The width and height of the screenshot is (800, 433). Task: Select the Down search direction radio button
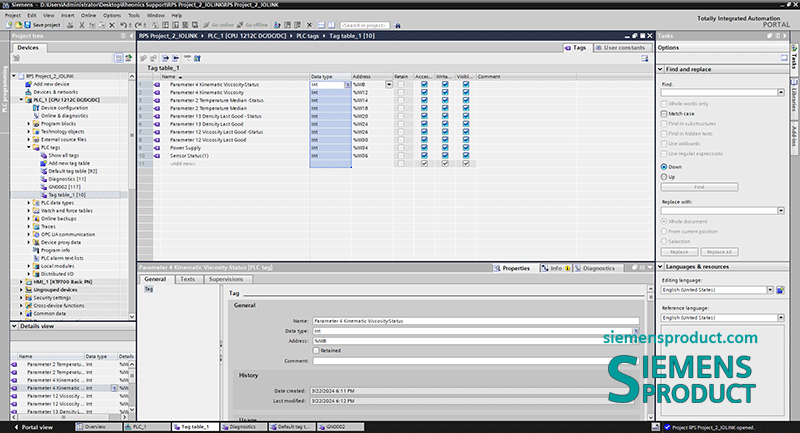pyautogui.click(x=664, y=167)
